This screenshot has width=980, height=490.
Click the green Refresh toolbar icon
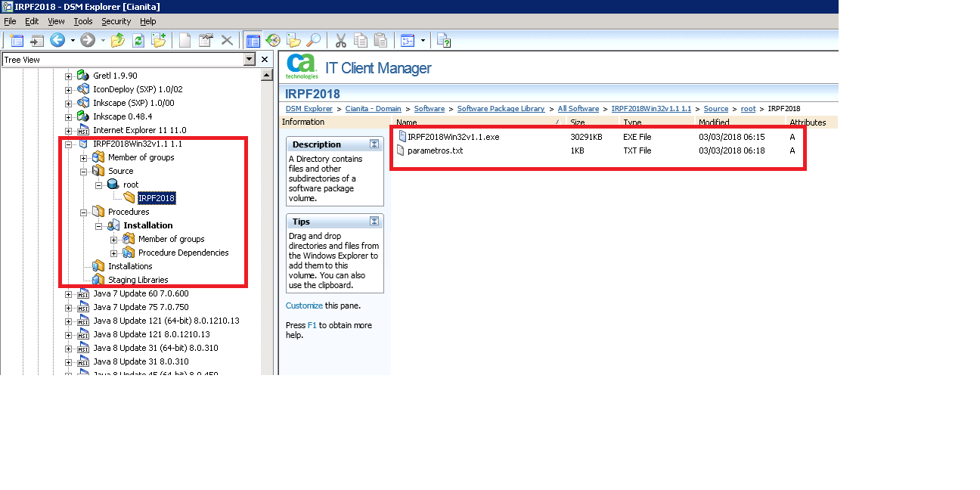point(138,40)
